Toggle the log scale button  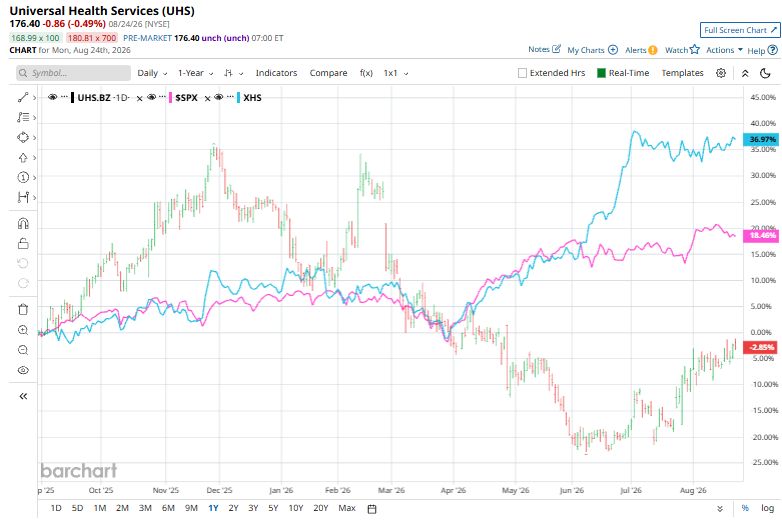pos(768,508)
